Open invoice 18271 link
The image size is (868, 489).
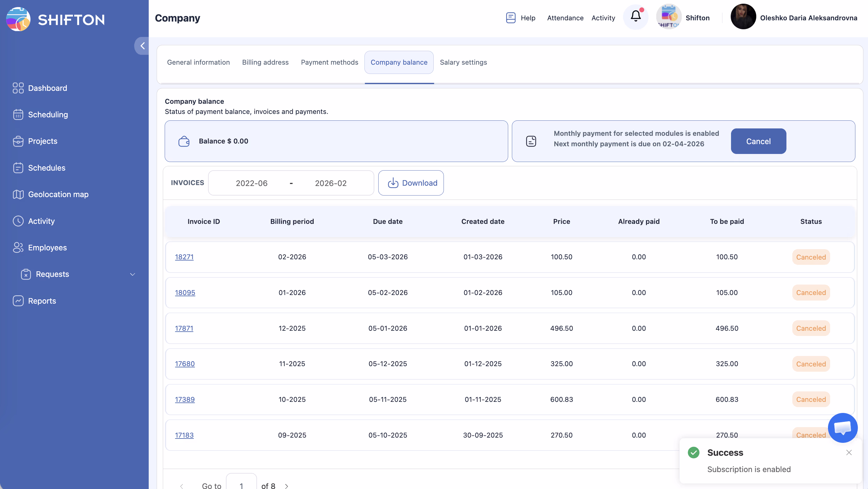184,257
